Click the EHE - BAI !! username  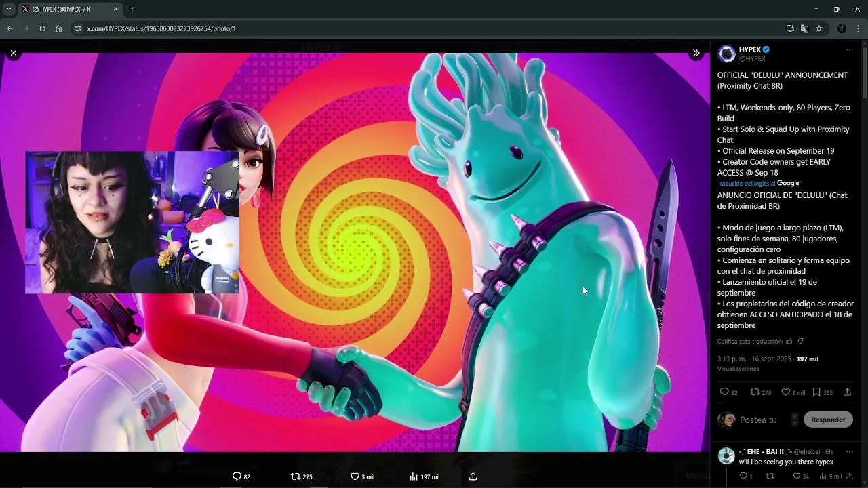[765, 451]
